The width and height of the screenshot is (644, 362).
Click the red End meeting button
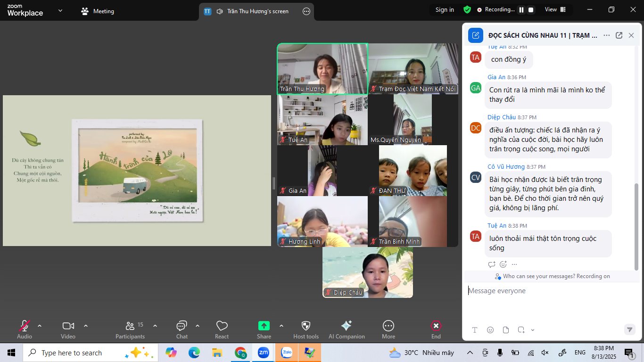(436, 329)
